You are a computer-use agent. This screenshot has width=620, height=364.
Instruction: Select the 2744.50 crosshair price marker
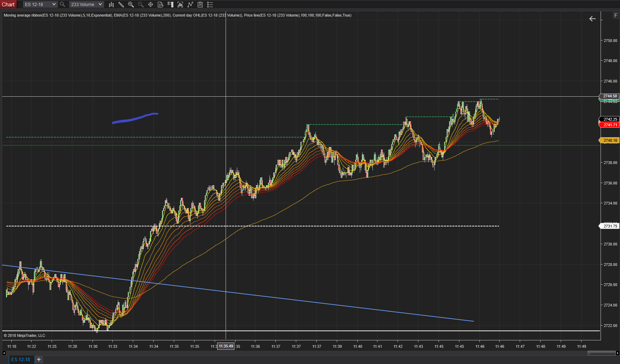tap(610, 96)
